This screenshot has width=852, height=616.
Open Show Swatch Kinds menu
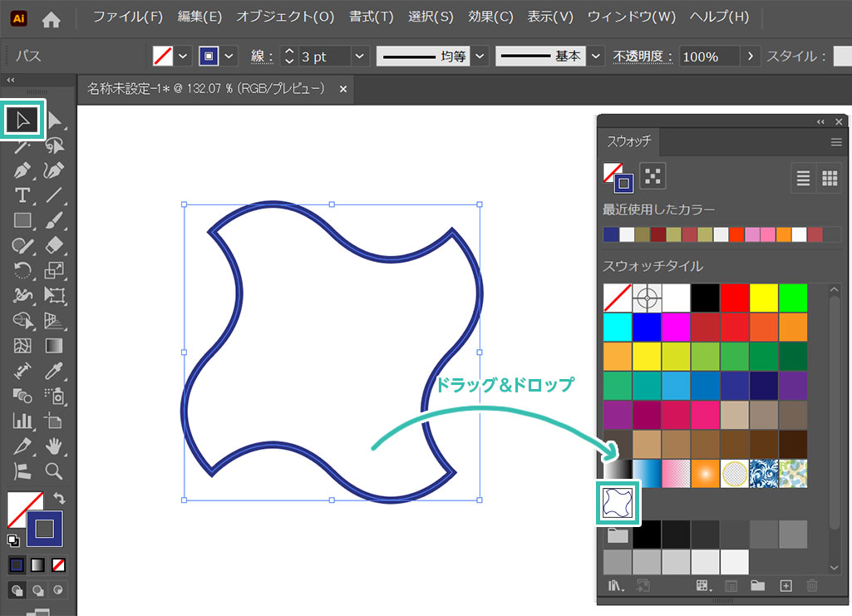coord(703,585)
